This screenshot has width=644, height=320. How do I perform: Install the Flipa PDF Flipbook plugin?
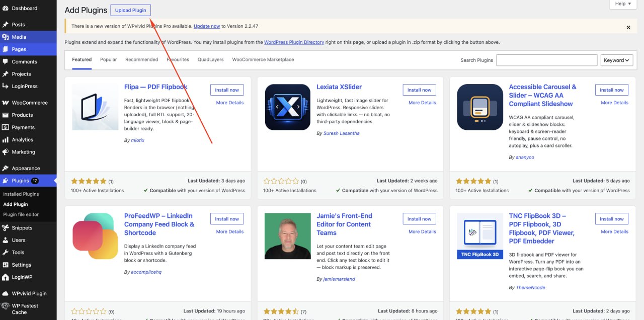[227, 90]
